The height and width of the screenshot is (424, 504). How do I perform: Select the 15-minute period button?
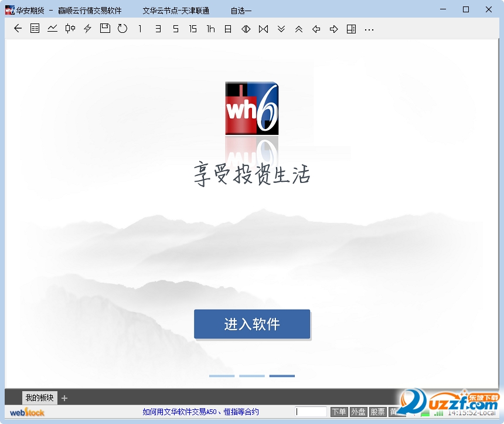tap(193, 29)
